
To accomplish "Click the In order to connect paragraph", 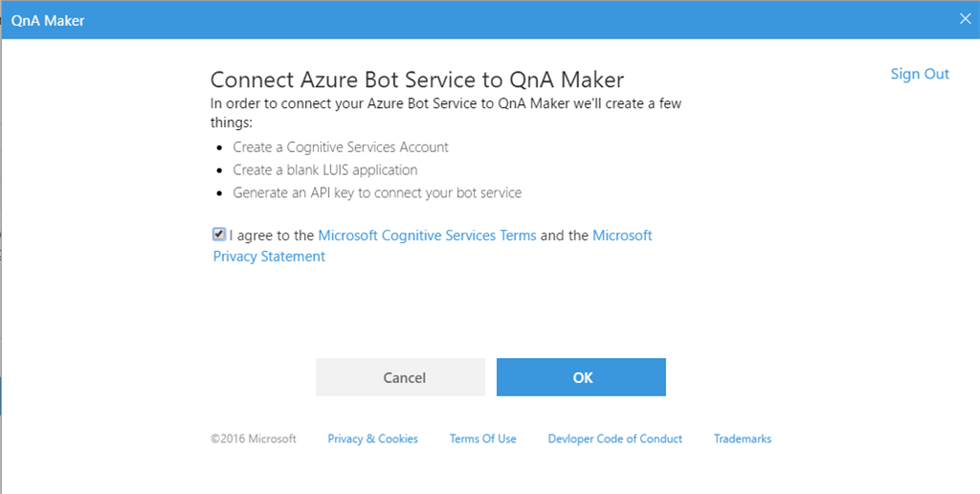I will coord(445,103).
